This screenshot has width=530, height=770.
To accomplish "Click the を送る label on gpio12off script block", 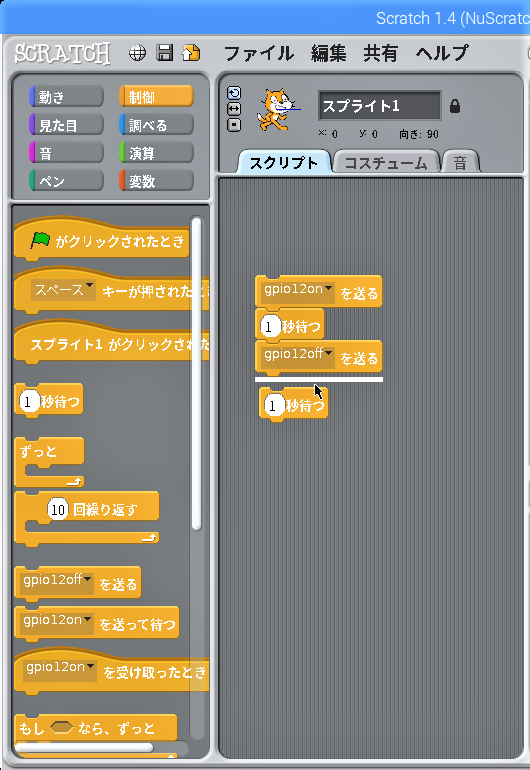I will tap(359, 358).
